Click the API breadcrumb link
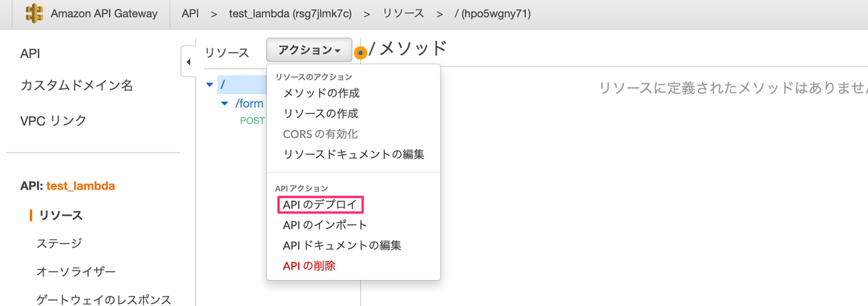 (x=190, y=14)
